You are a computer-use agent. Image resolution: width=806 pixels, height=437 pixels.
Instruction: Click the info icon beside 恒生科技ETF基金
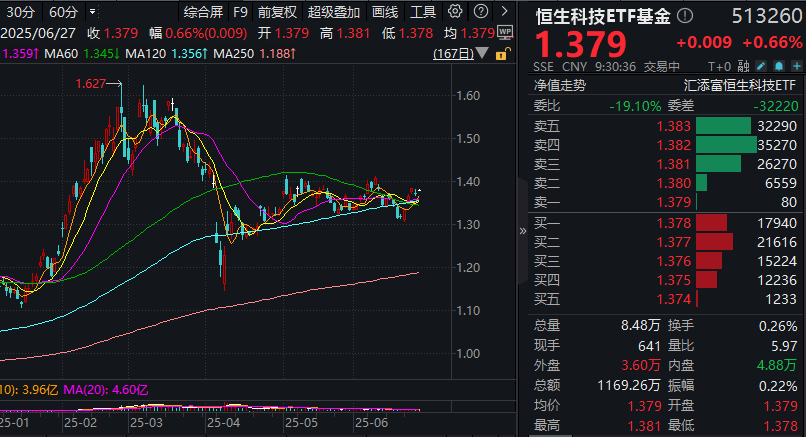[685, 17]
